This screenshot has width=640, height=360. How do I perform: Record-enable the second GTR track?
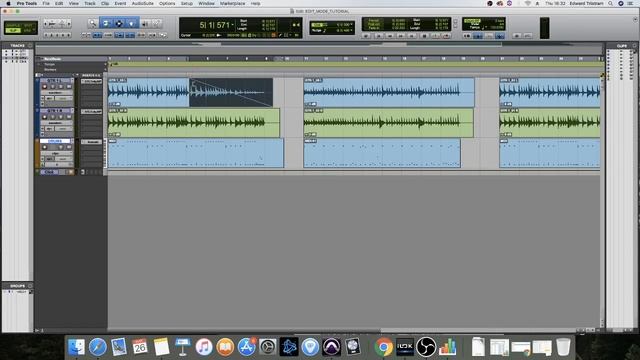44,117
